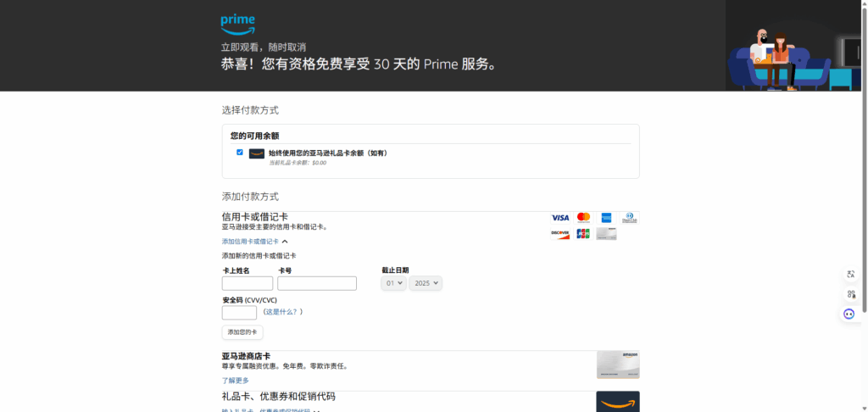Open the translate floating sidebar icon
The height and width of the screenshot is (412, 868).
[x=851, y=274]
